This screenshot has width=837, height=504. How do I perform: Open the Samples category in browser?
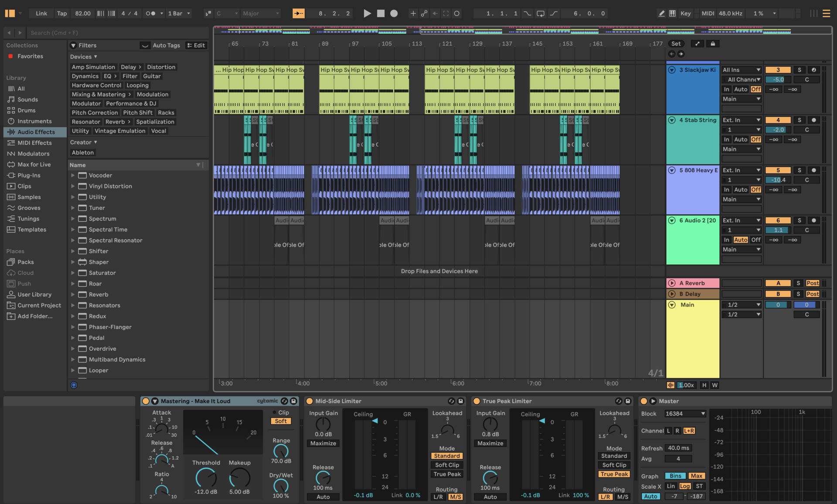pos(29,197)
